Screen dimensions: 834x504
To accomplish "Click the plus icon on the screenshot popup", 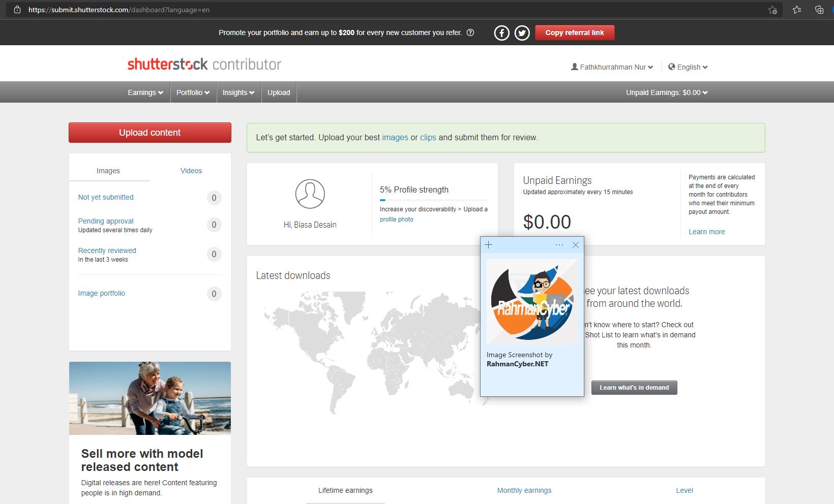I will (489, 244).
